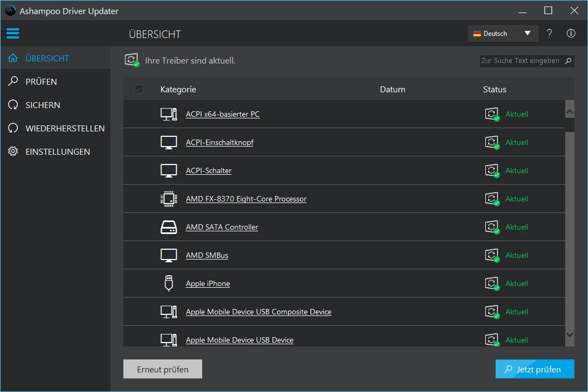Click the home icon next to ÜBERSICHT
The image size is (588, 392).
pyautogui.click(x=12, y=58)
